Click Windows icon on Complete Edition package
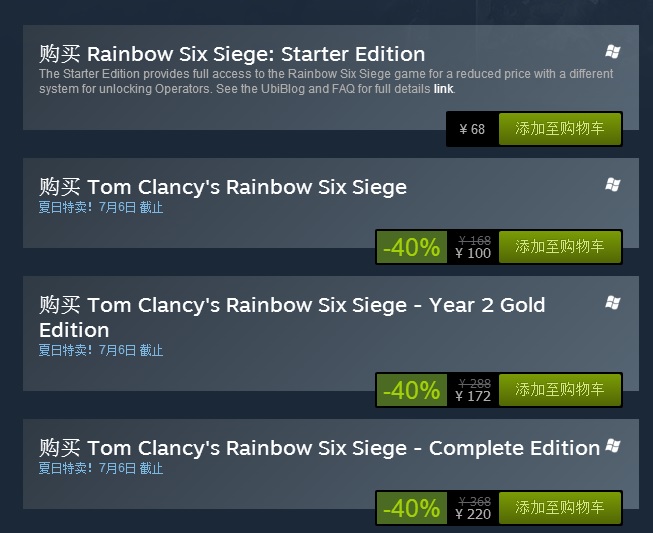Image resolution: width=653 pixels, height=533 pixels. point(613,445)
